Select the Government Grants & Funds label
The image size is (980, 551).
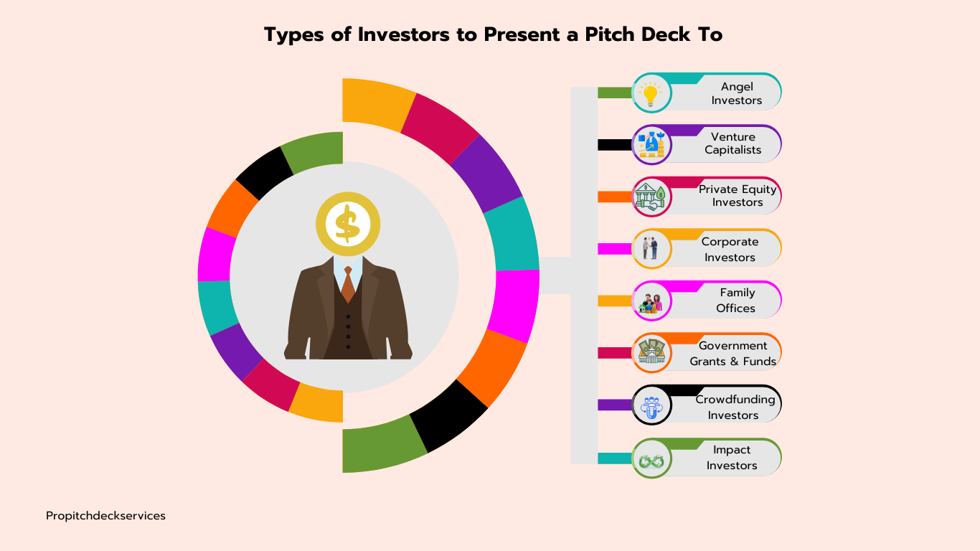coord(732,354)
